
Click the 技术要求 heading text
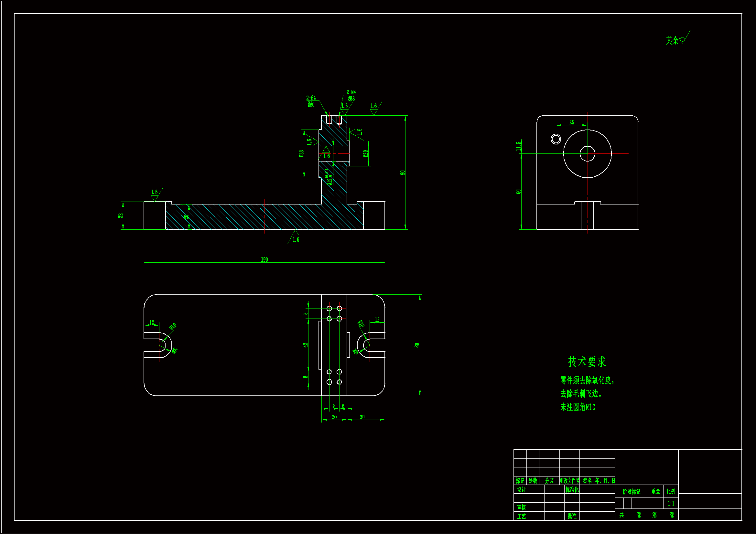[x=587, y=362]
